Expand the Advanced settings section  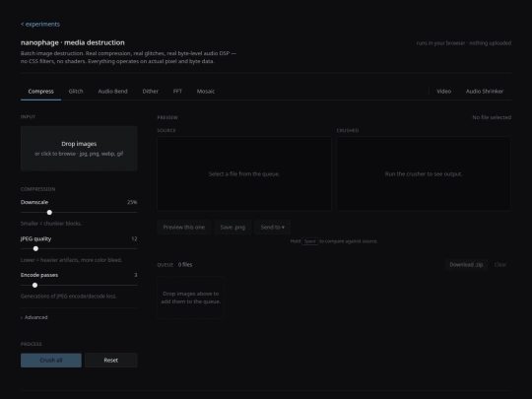(x=34, y=317)
